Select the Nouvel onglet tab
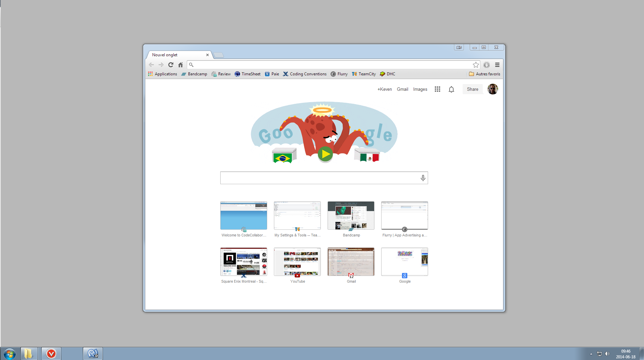This screenshot has width=644, height=360. 176,55
